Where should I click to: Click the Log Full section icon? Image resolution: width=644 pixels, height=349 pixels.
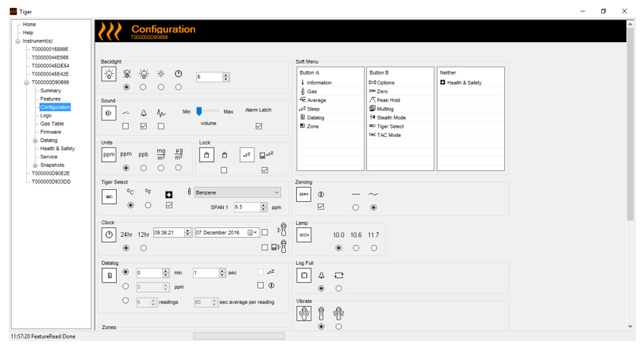tap(304, 275)
